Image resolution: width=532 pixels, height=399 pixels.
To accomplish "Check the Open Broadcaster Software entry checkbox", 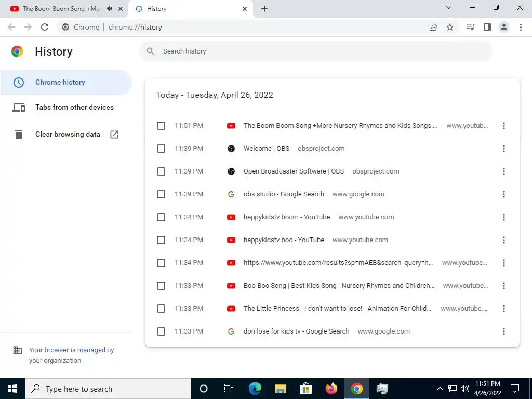I will (x=161, y=171).
